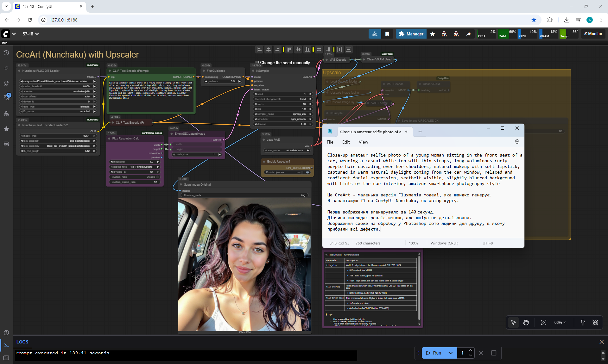Open the 66% zoom level dropdown
The height and width of the screenshot is (364, 608).
coord(560,322)
